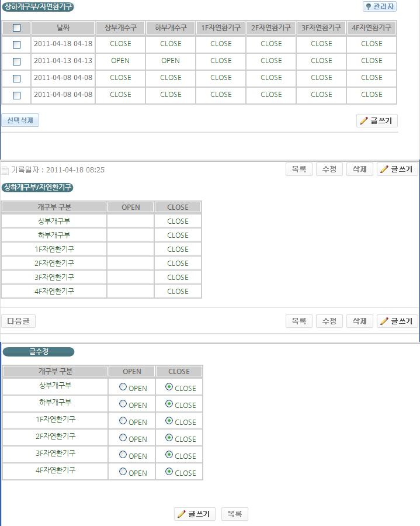Click 글쓰기 submit button in edit form
The image size is (420, 526).
[195, 514]
